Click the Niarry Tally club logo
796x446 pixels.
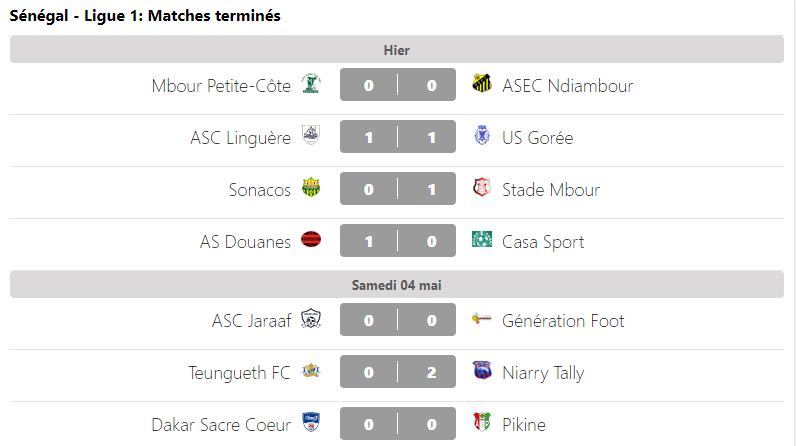pos(482,372)
